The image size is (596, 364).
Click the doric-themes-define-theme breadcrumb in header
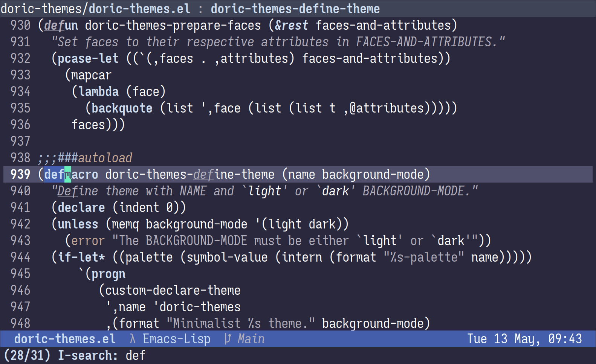(x=295, y=9)
